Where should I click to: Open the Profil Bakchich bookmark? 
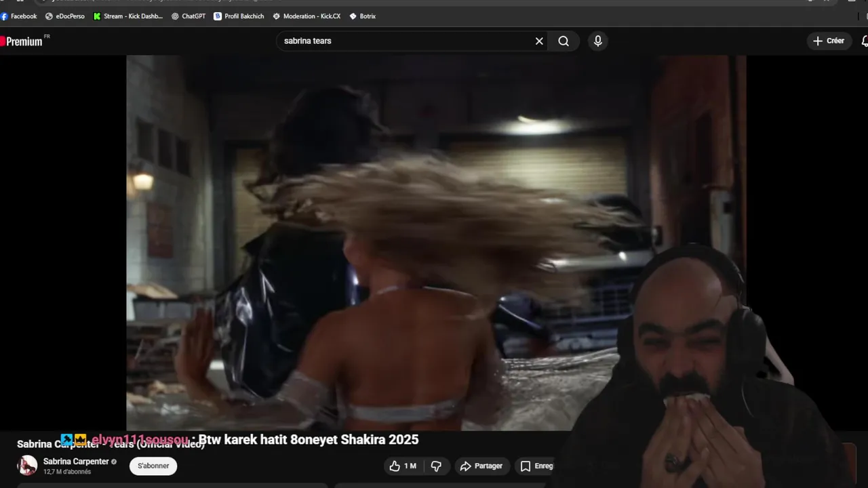(239, 16)
